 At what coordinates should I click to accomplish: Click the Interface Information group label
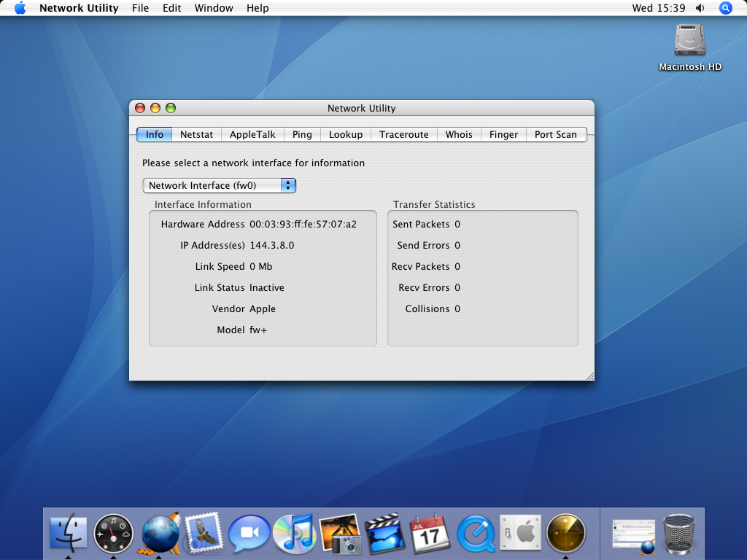(203, 205)
